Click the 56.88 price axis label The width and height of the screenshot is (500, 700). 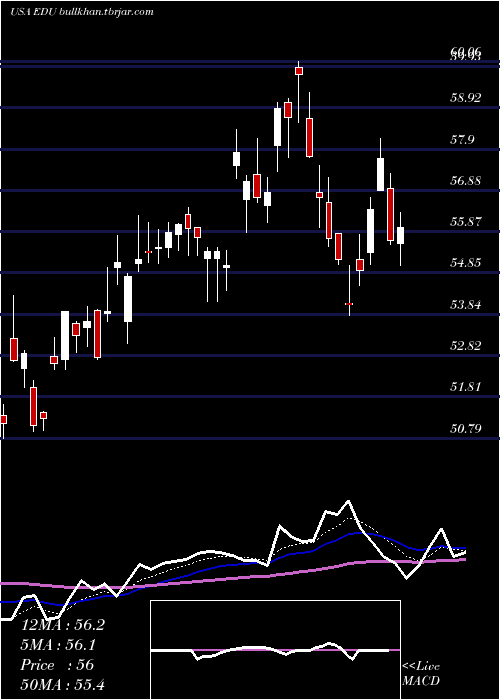point(466,181)
